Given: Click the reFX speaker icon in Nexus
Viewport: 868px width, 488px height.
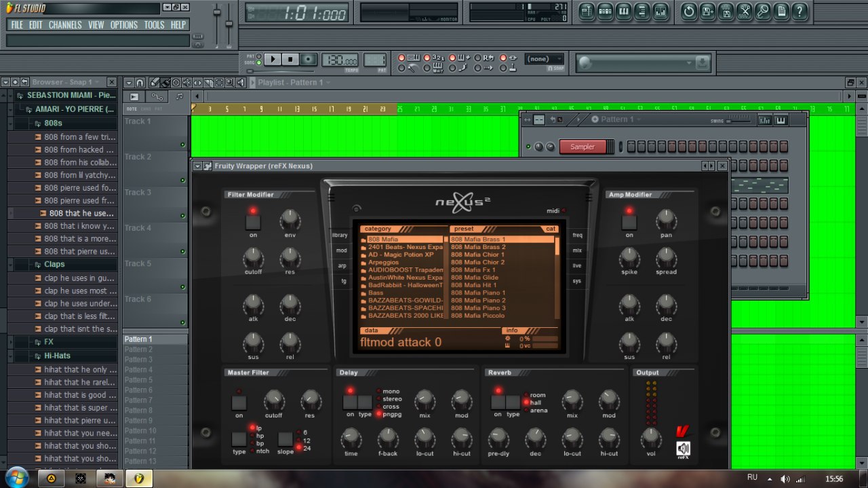Looking at the screenshot, I should click(x=683, y=449).
